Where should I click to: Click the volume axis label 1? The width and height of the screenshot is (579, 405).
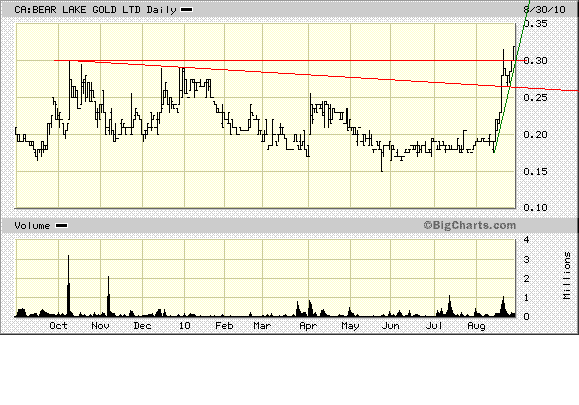(x=527, y=298)
